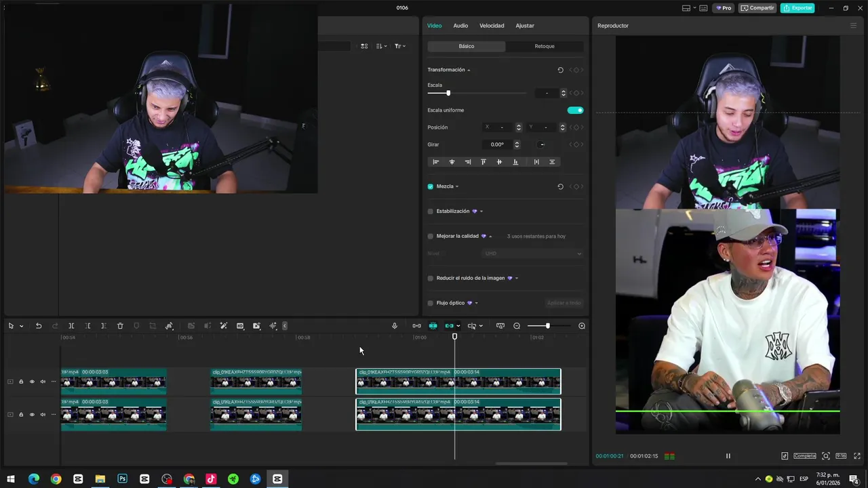Enable the Mejorar la calidad checkbox
The width and height of the screenshot is (868, 488).
[430, 237]
